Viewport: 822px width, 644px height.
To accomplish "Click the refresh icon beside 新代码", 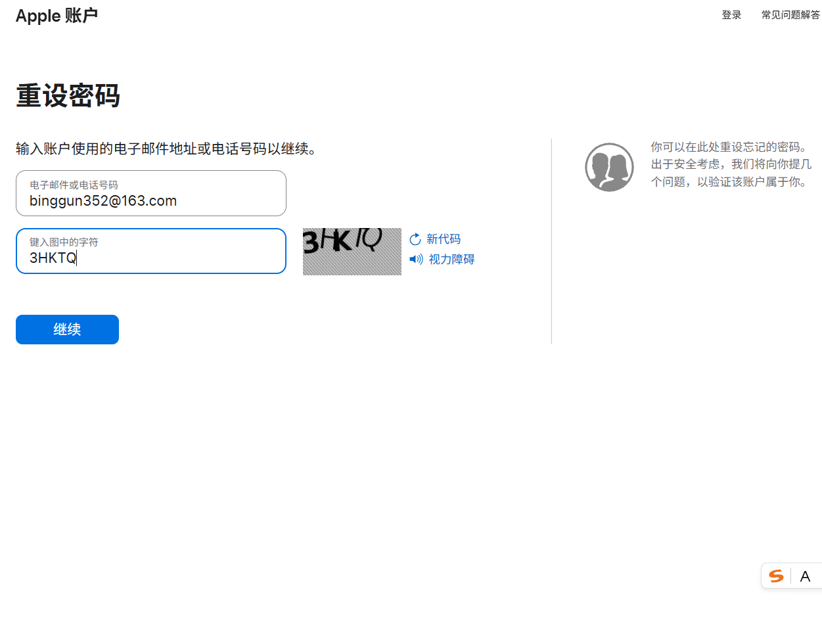I will (x=415, y=239).
